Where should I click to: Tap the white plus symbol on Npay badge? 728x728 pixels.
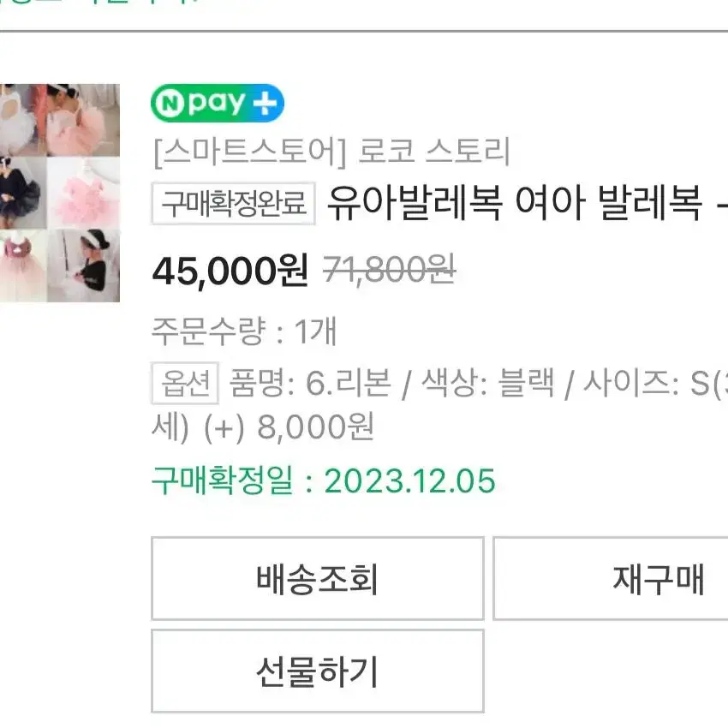265,103
